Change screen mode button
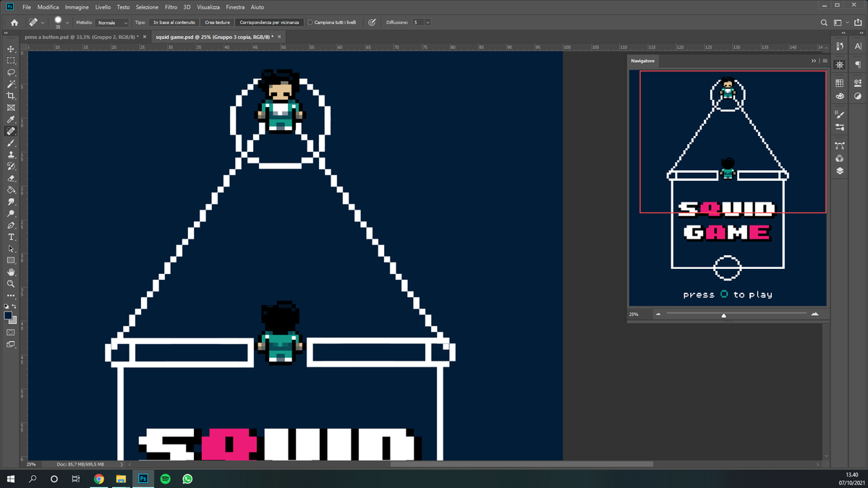 click(x=11, y=344)
